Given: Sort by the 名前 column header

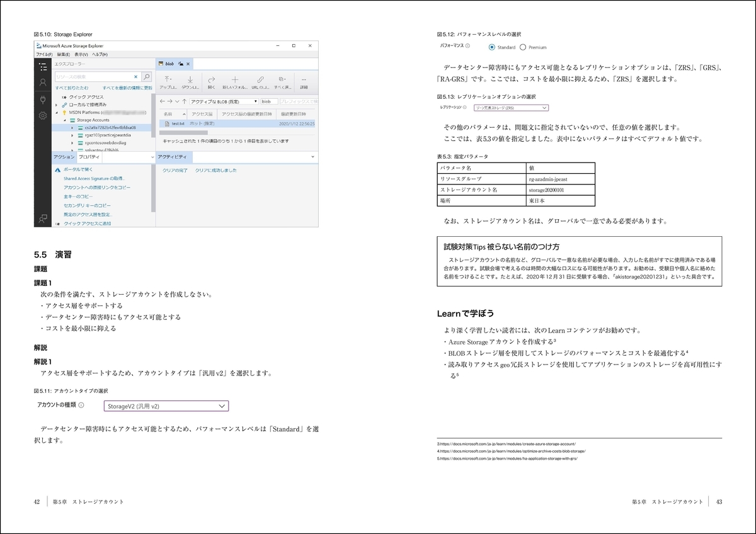Looking at the screenshot, I should tap(173, 114).
